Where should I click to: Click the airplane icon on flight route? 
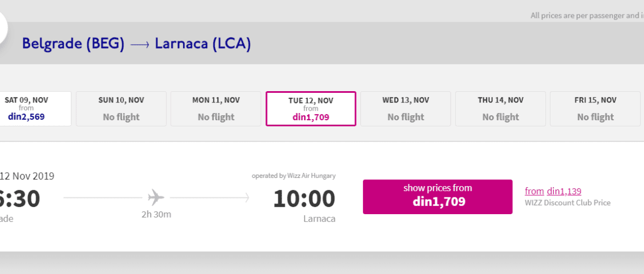coord(156,198)
